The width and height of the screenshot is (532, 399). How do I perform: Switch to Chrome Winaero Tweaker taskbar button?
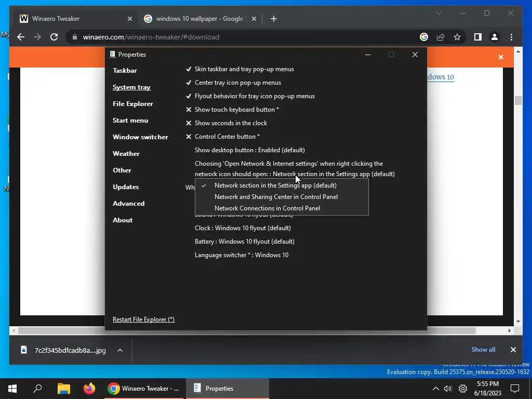point(143,389)
